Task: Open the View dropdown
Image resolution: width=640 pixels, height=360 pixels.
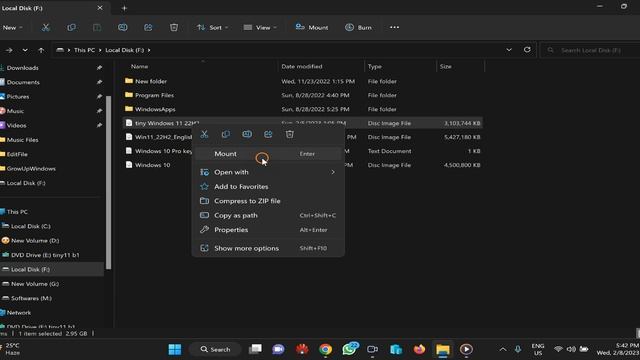Action: click(x=260, y=27)
